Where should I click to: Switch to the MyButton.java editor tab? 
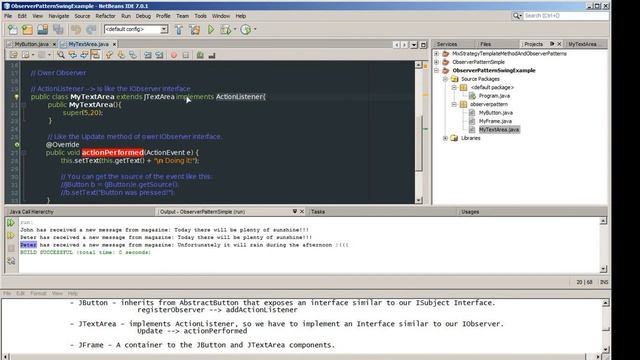point(31,44)
